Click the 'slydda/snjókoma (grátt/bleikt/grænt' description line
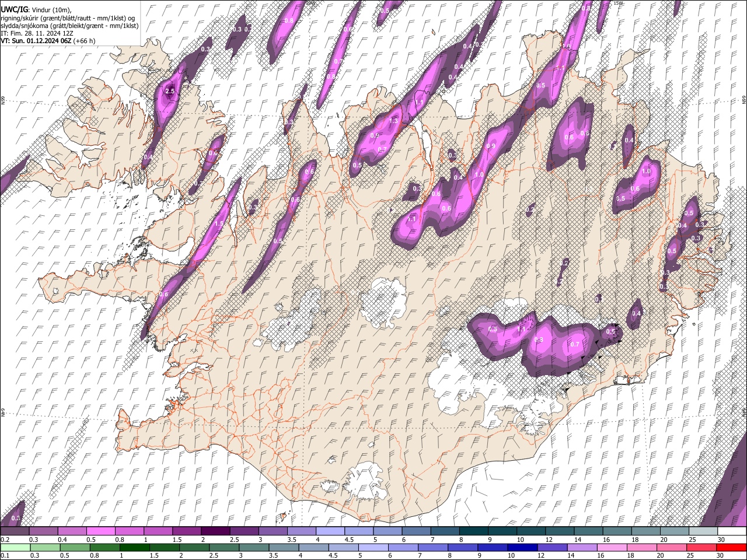The height and width of the screenshot is (560, 747). pos(70,26)
